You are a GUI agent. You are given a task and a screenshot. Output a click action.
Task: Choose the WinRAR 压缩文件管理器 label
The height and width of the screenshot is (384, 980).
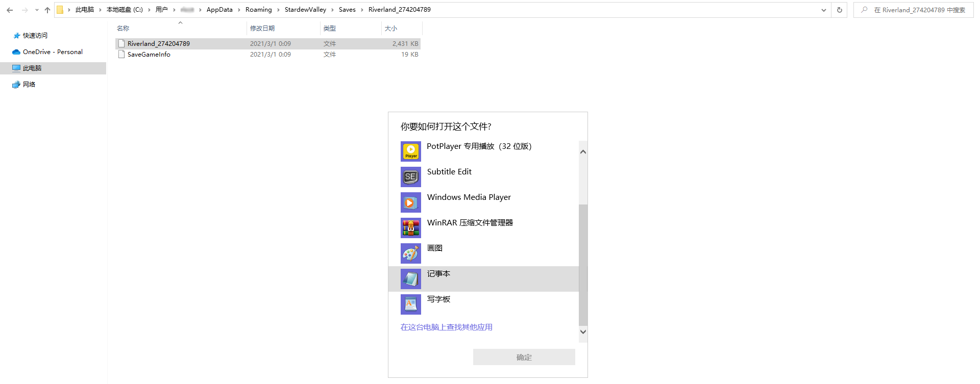click(470, 223)
